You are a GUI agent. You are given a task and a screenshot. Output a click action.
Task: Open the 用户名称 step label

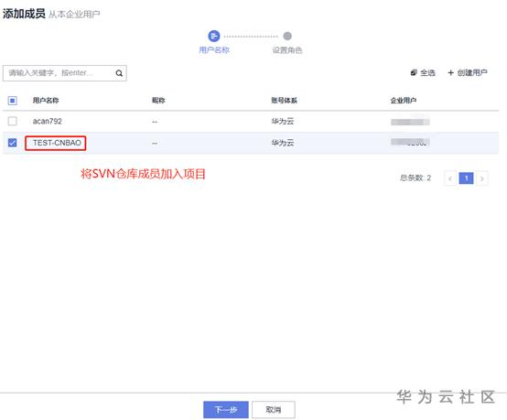(214, 50)
